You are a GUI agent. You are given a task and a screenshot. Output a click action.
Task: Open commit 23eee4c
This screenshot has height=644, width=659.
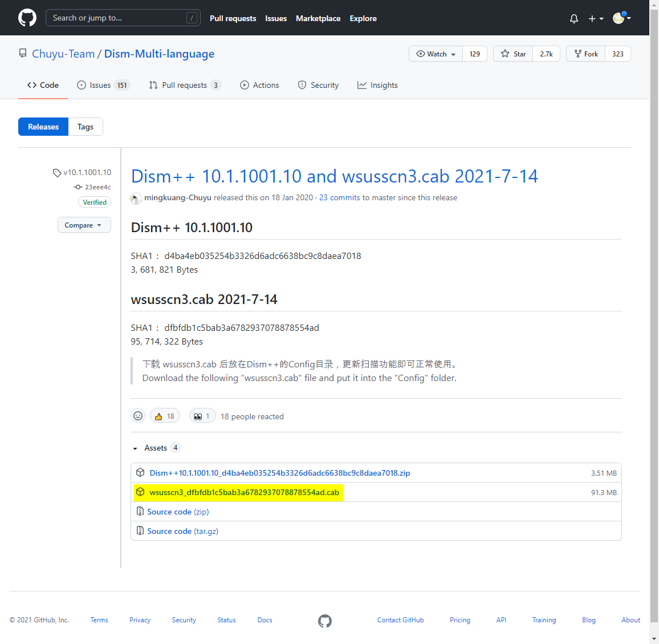click(x=92, y=187)
